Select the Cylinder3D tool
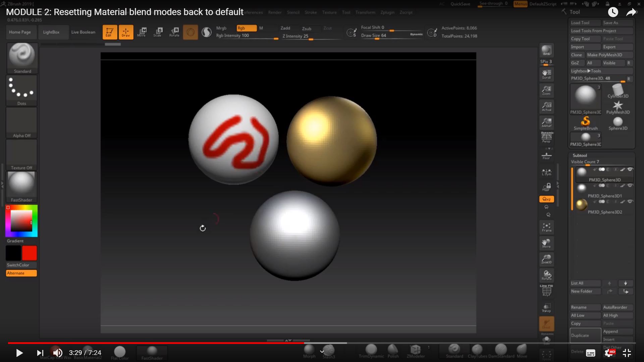 [618, 91]
